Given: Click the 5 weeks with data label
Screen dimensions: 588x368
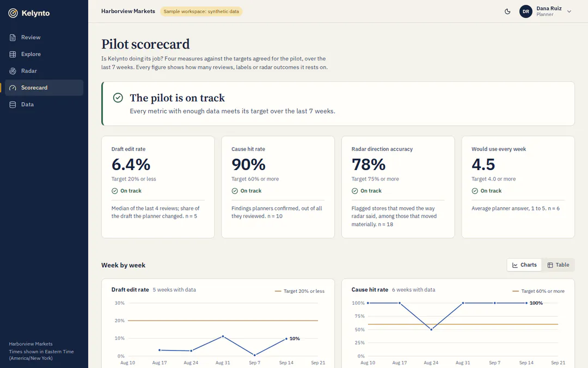Looking at the screenshot, I should 174,290.
